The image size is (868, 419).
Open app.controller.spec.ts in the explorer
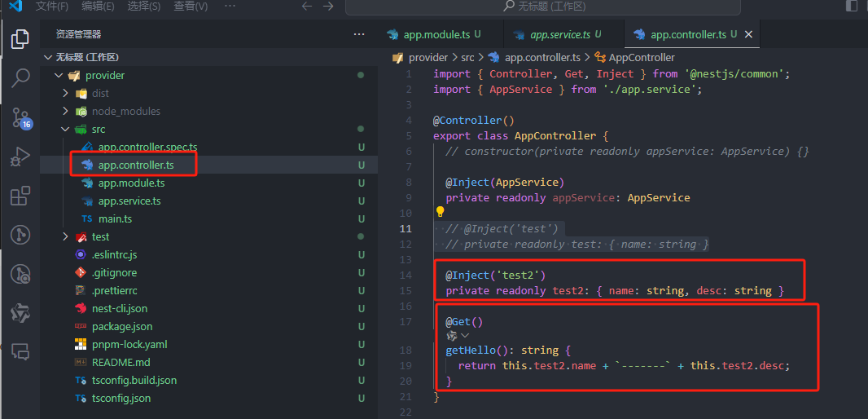[x=148, y=147]
